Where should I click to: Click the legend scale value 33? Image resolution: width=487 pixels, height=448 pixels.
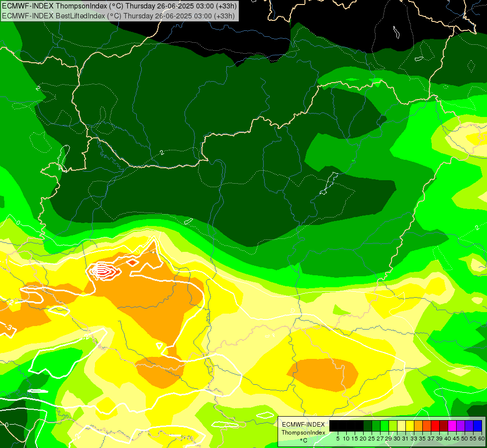414,439
